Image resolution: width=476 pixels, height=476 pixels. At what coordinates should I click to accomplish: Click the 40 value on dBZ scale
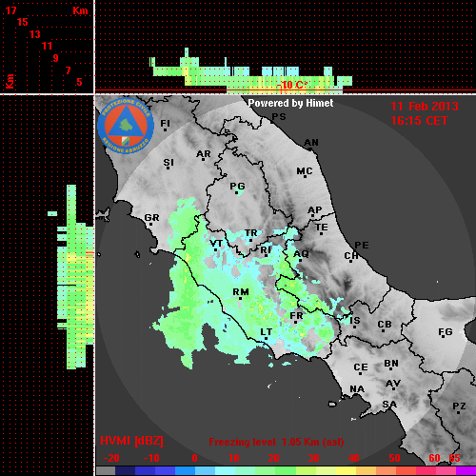click(x=353, y=458)
